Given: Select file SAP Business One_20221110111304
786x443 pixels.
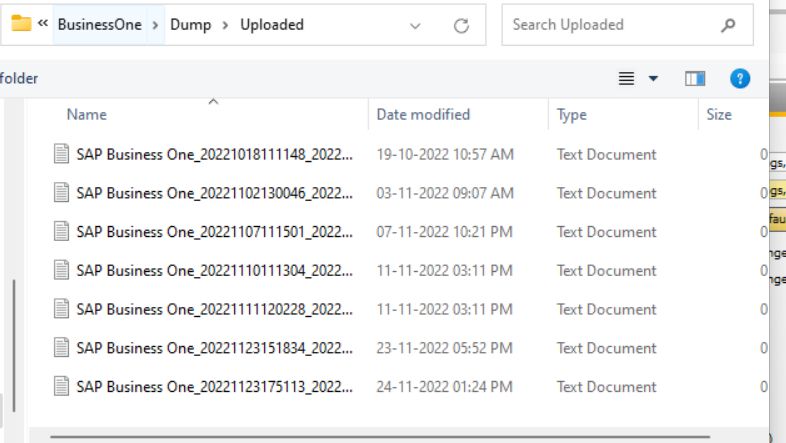Looking at the screenshot, I should pos(215,270).
